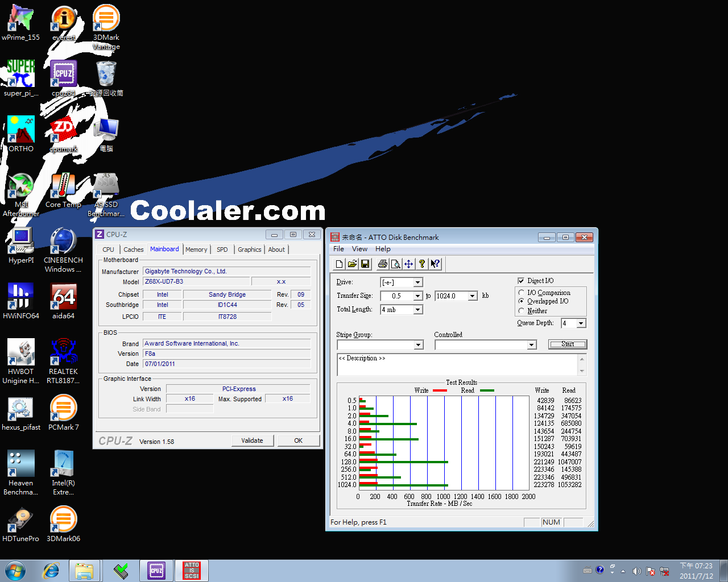Click the Show Desktop strip at taskbar end
Viewport: 728px width, 582px height.
click(723, 571)
